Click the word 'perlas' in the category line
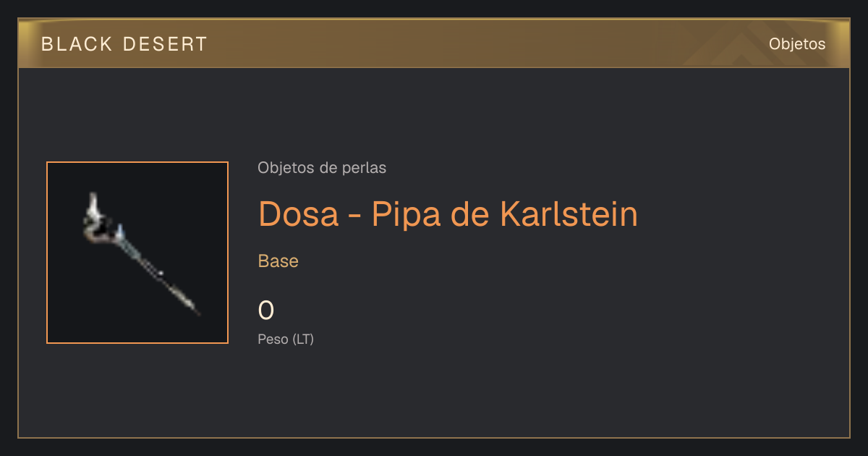Image resolution: width=868 pixels, height=456 pixels. 365,168
